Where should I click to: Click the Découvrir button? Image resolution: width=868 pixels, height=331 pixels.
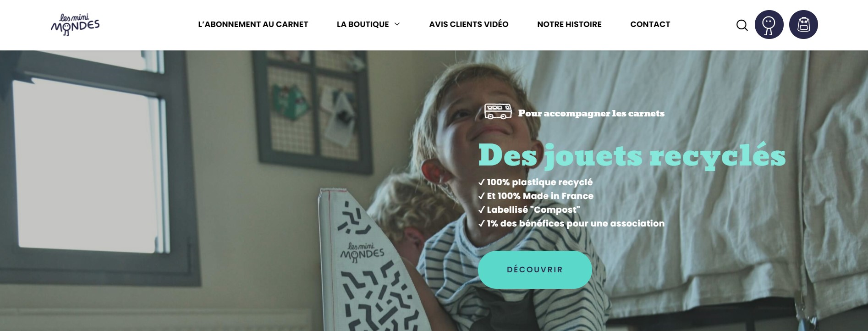(535, 270)
